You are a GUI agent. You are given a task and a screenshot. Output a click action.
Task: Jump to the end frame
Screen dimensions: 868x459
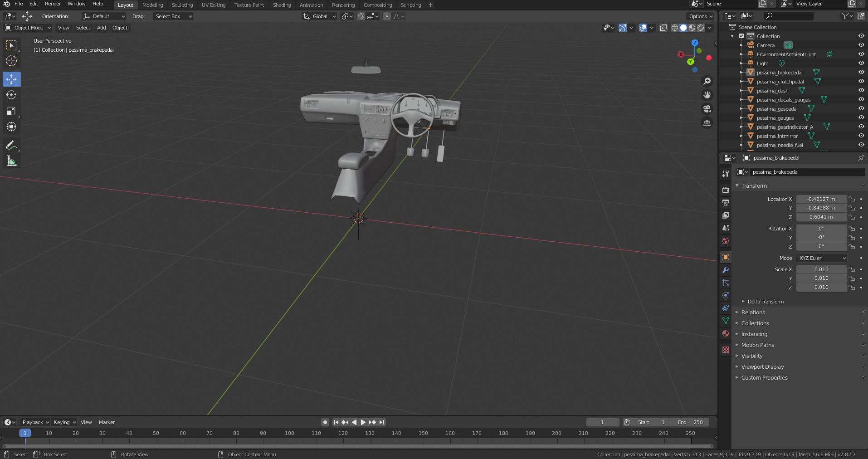coord(382,422)
